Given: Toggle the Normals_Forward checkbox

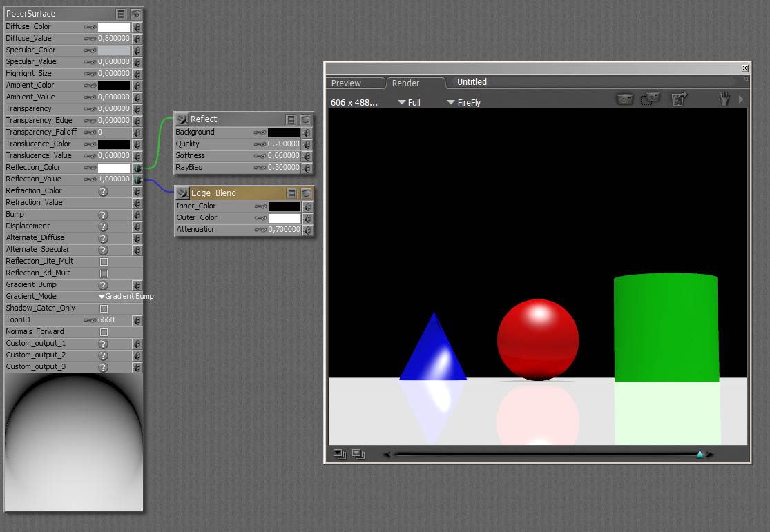Looking at the screenshot, I should coord(104,332).
